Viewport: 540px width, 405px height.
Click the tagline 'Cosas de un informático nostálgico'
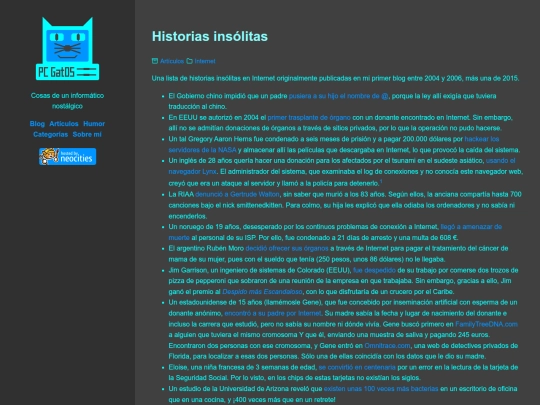click(x=68, y=101)
